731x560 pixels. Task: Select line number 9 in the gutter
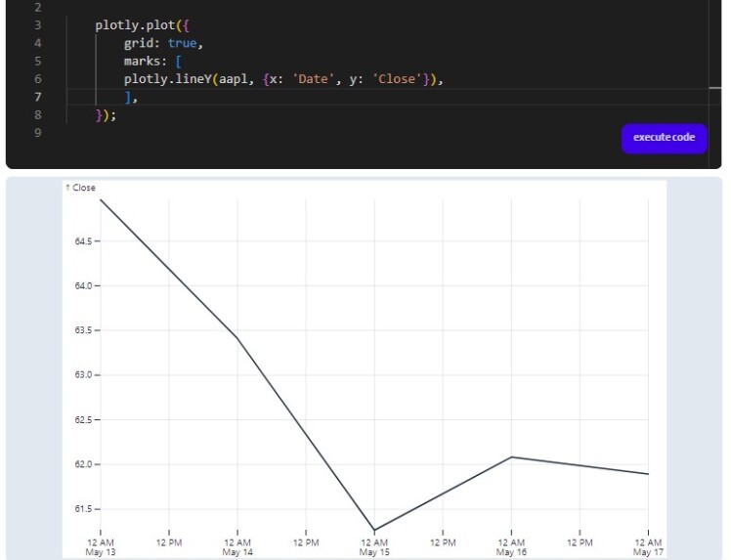coord(37,133)
